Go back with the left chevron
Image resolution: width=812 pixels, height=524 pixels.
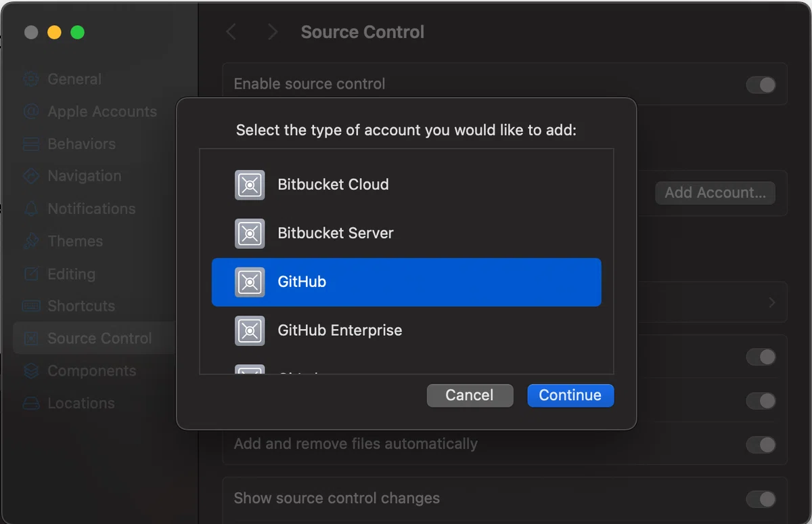click(231, 32)
